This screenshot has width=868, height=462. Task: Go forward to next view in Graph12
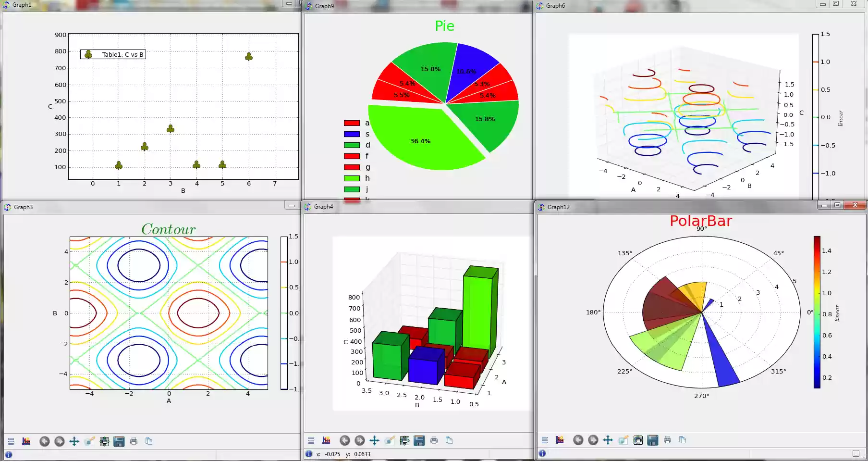(x=593, y=440)
